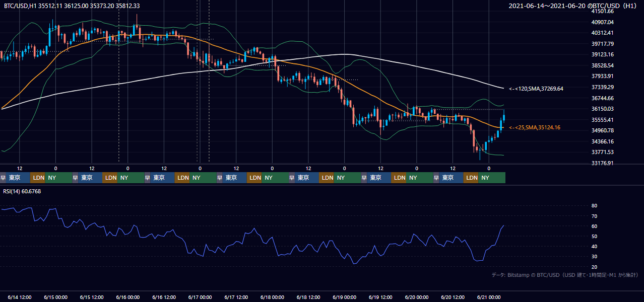The image size is (644, 302).
Task: Click price axis value 37933.91
Action: (602, 76)
